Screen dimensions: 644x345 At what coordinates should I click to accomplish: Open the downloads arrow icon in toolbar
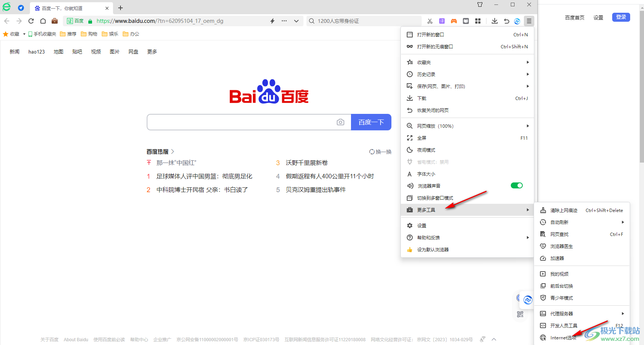click(494, 21)
